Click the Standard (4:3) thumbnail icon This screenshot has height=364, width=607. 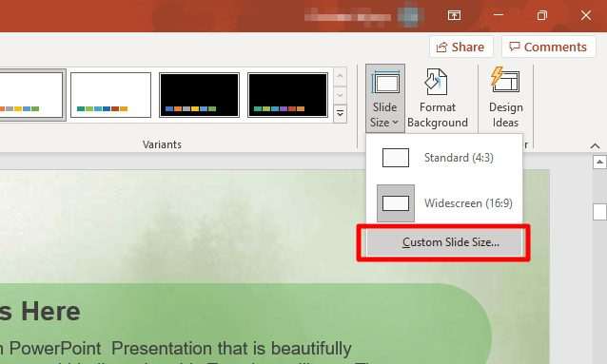[x=396, y=158]
